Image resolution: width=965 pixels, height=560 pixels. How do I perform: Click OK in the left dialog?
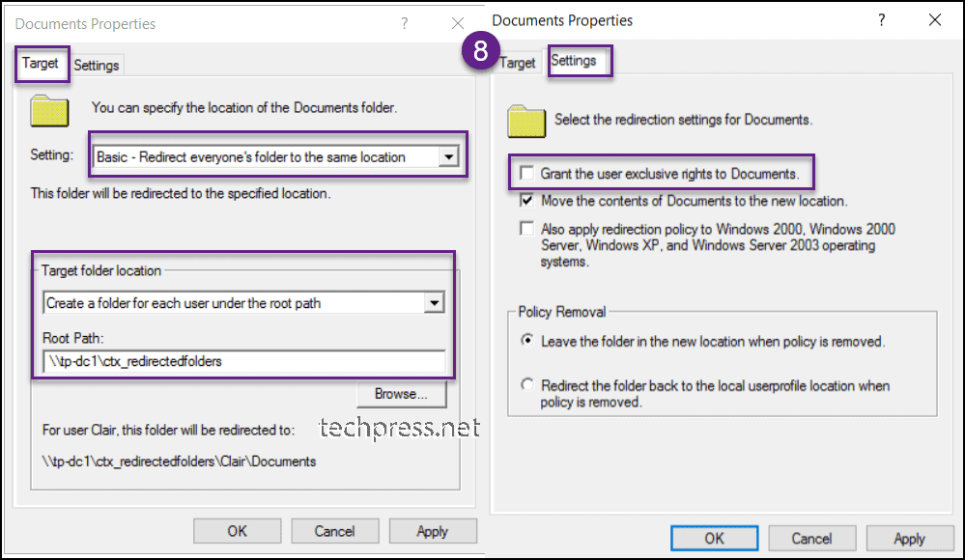tap(237, 531)
